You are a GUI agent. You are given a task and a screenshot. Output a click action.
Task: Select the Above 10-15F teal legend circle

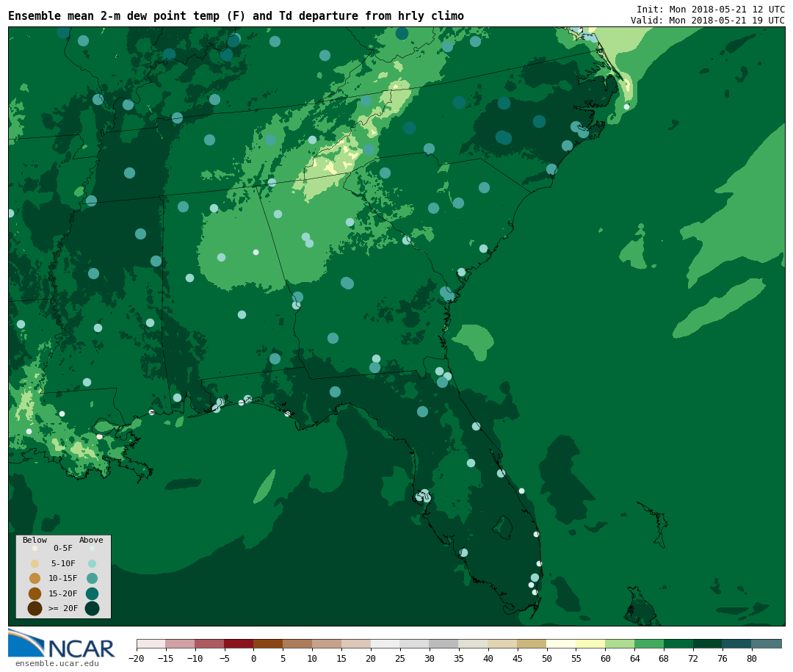tap(92, 579)
